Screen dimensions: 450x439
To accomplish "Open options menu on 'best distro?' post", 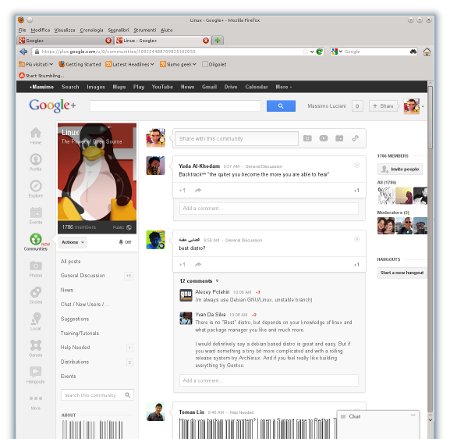I will tap(357, 239).
